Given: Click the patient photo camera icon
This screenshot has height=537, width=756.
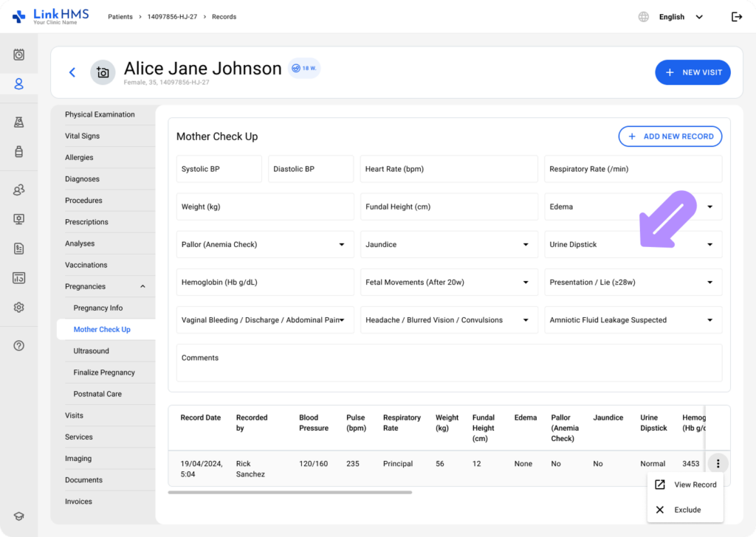Looking at the screenshot, I should 103,72.
